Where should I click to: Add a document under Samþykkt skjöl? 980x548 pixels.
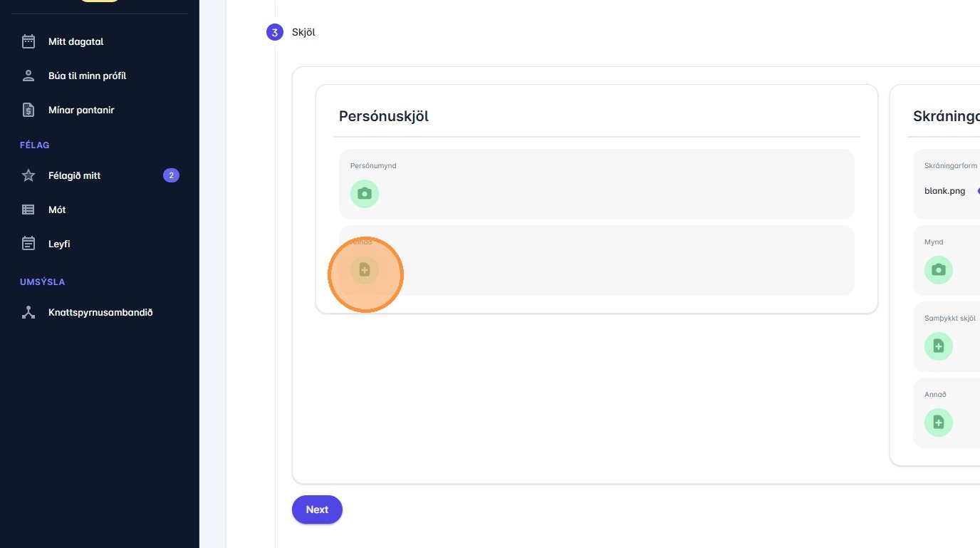coord(938,346)
